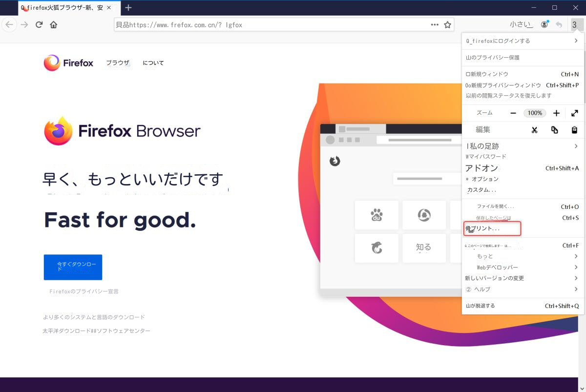The width and height of the screenshot is (586, 392).
Task: Click the 今すぐダウンロード blue button
Action: 73,267
